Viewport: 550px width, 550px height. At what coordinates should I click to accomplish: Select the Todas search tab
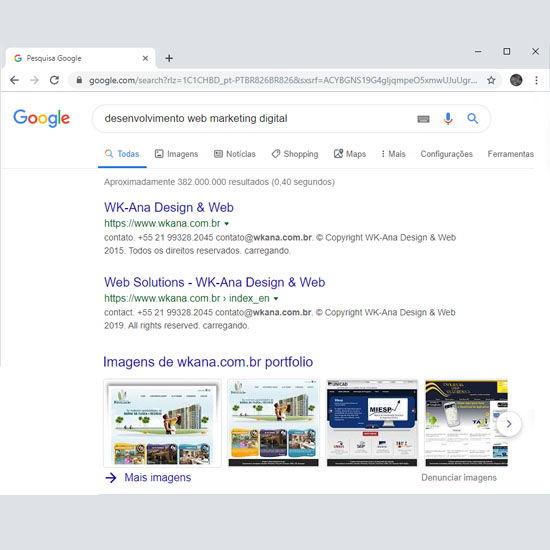pyautogui.click(x=122, y=154)
